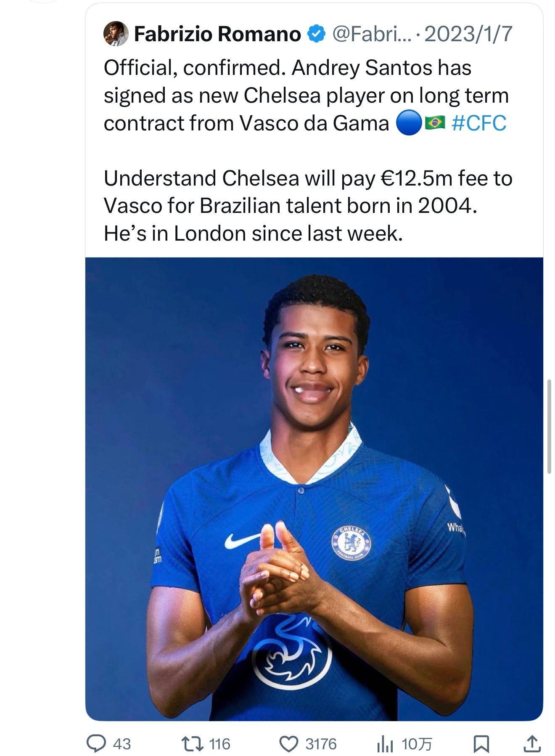Viewport: 555px width, 756px height.
Task: Tap the retweet count 116
Action: click(x=219, y=744)
